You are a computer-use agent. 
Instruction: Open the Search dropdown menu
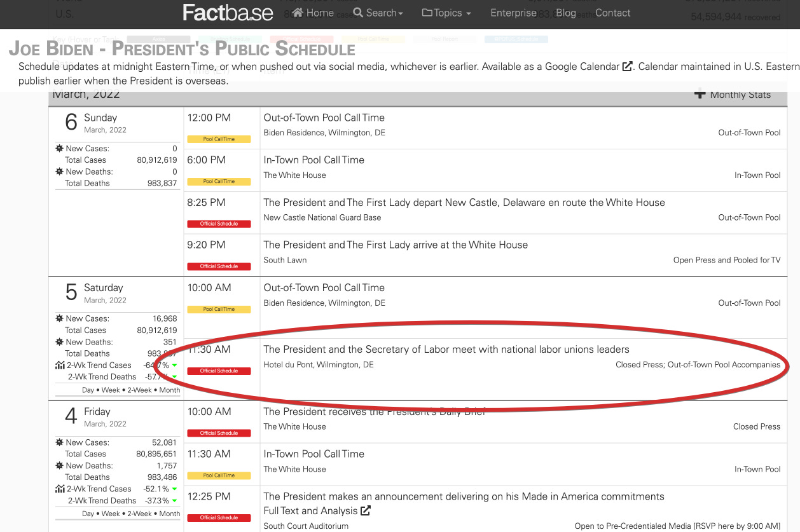click(378, 13)
